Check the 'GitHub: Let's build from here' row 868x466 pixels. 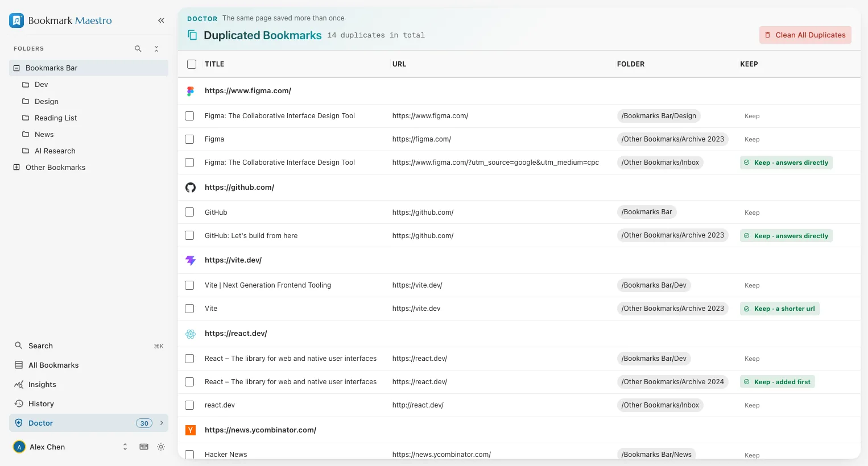pyautogui.click(x=189, y=235)
